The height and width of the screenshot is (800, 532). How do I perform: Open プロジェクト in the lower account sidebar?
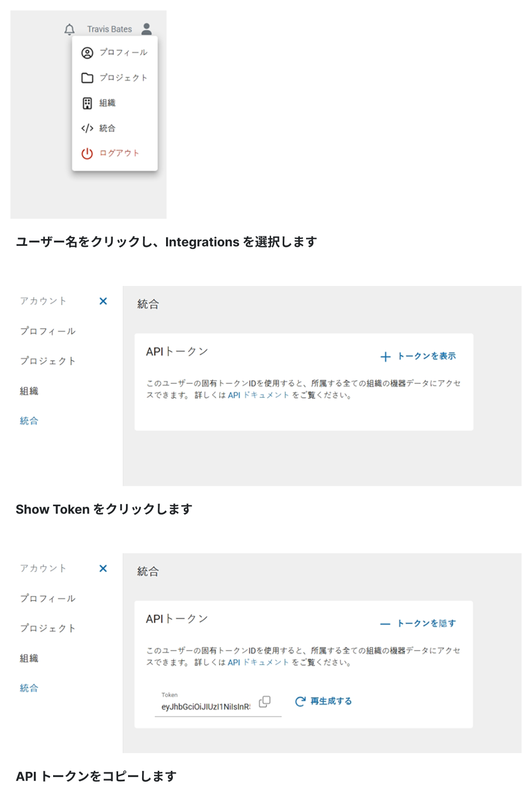pyautogui.click(x=48, y=628)
